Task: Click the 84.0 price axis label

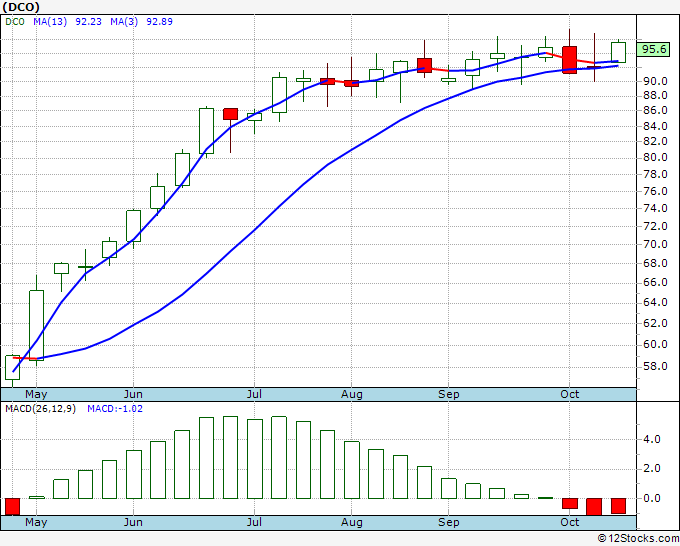Action: pos(655,127)
